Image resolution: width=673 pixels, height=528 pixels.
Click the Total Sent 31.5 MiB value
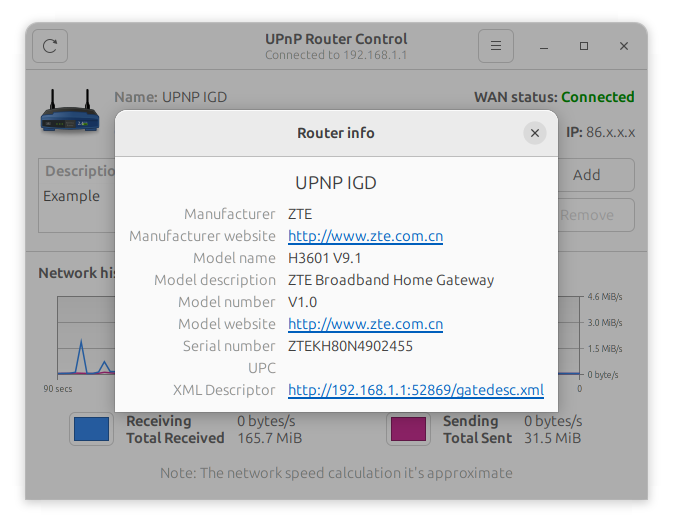click(552, 438)
